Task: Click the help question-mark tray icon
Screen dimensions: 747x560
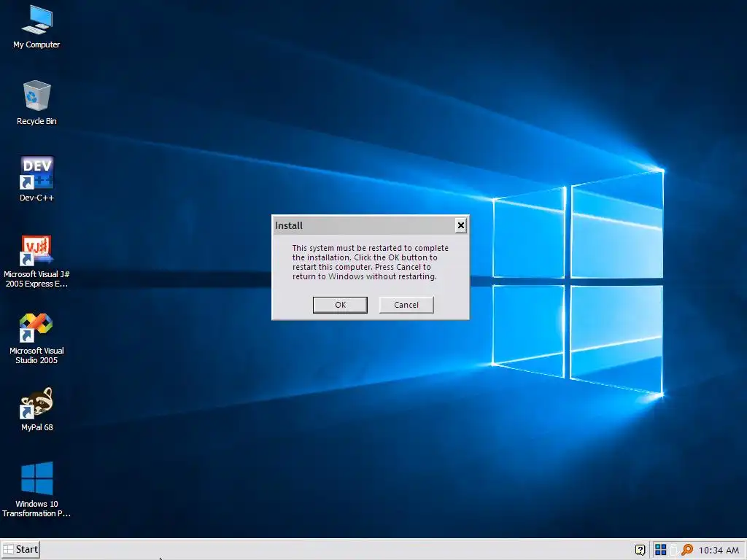Action: pyautogui.click(x=640, y=550)
